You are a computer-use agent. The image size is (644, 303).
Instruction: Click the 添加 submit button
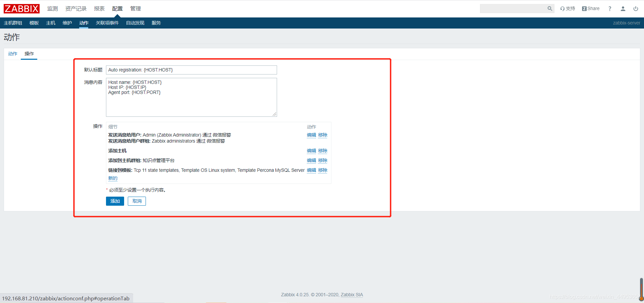tap(115, 201)
